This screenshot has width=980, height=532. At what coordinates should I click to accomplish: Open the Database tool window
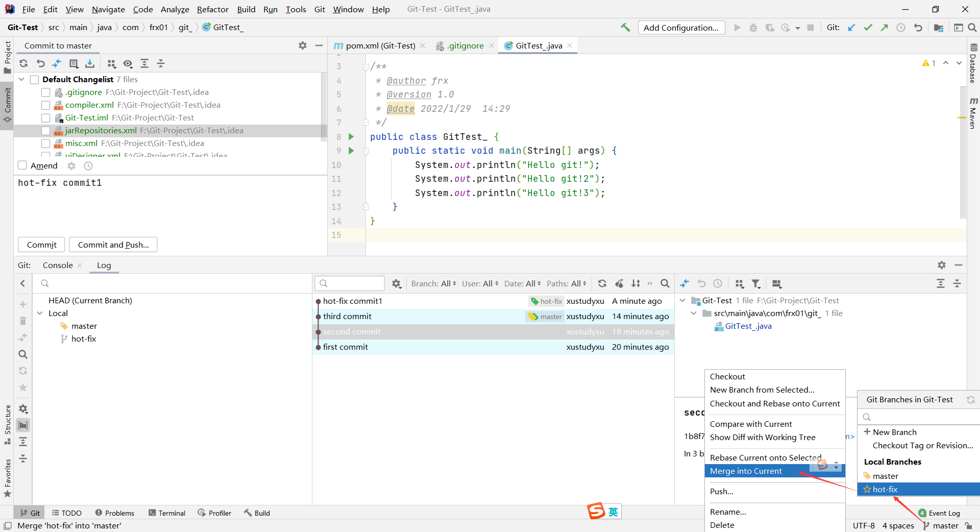point(973,63)
